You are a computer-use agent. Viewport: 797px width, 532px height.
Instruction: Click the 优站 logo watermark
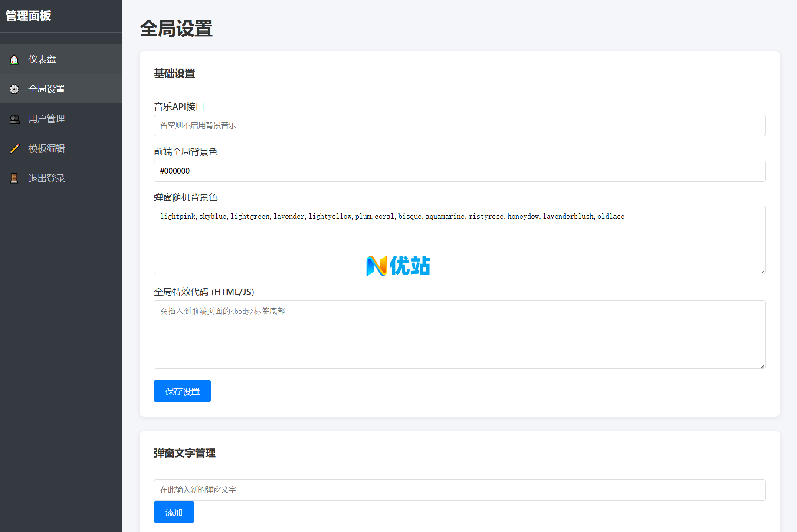point(397,264)
